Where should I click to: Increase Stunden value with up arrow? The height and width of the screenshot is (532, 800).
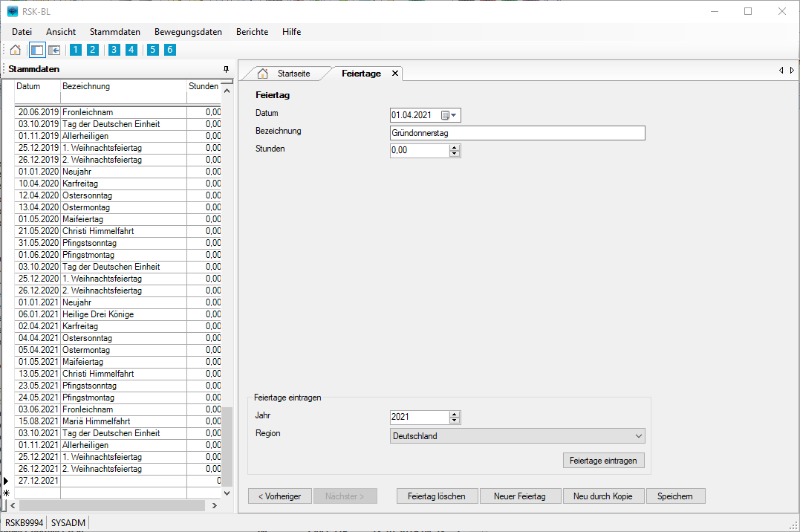[x=455, y=148]
